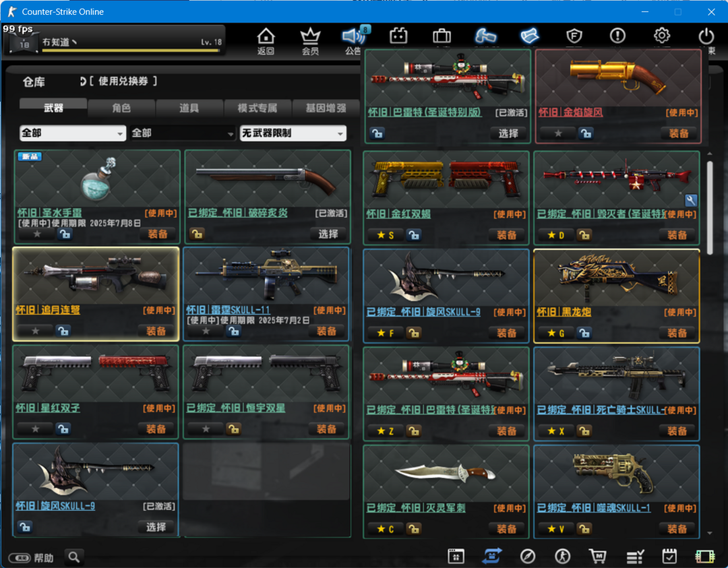Click the 金红双蝎 weapon thumbnail
Image resolution: width=728 pixels, height=568 pixels.
point(446,180)
